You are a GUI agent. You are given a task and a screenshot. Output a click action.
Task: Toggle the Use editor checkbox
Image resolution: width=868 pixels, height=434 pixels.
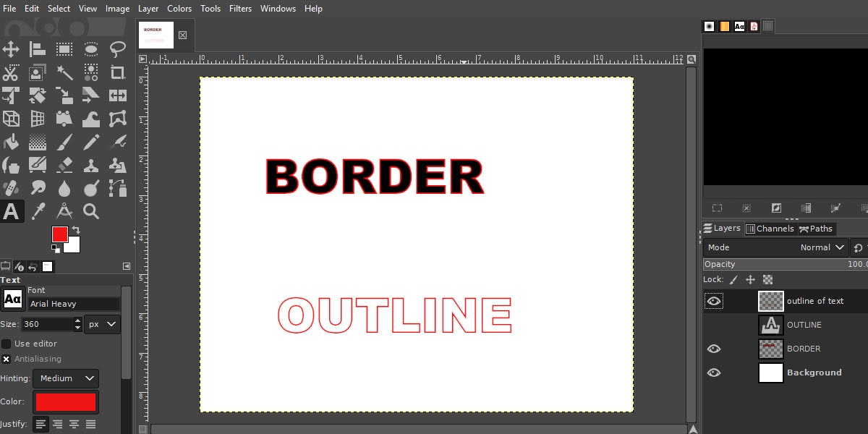click(7, 344)
